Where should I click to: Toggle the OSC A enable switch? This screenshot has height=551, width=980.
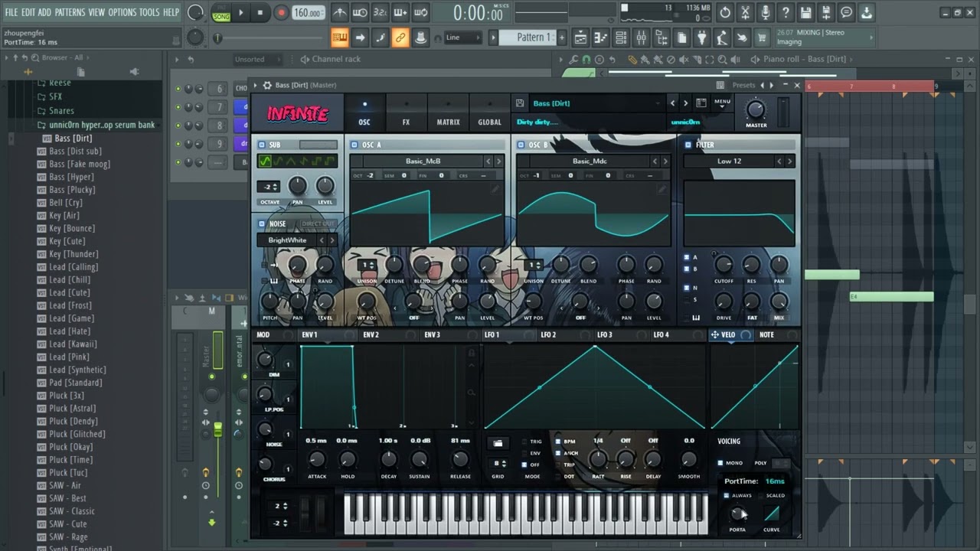coord(354,145)
